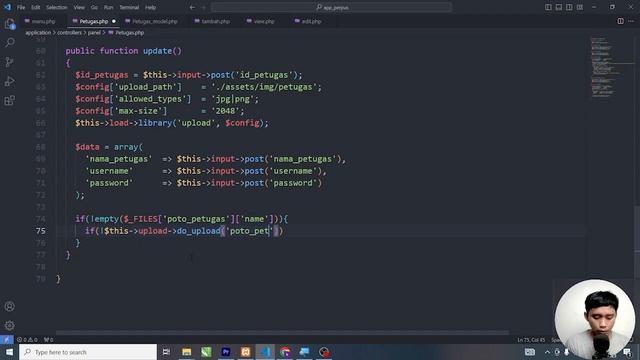640x360 pixels.
Task: Open the View menu
Action: pos(79,7)
